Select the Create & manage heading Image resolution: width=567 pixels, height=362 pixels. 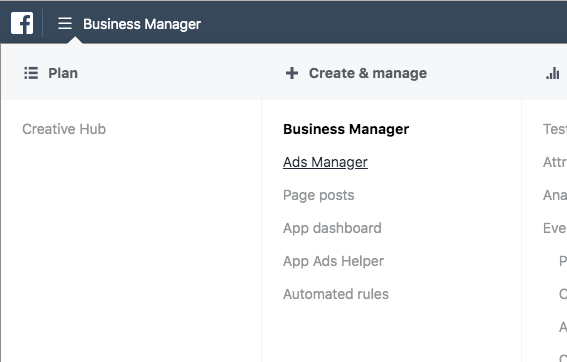[368, 73]
